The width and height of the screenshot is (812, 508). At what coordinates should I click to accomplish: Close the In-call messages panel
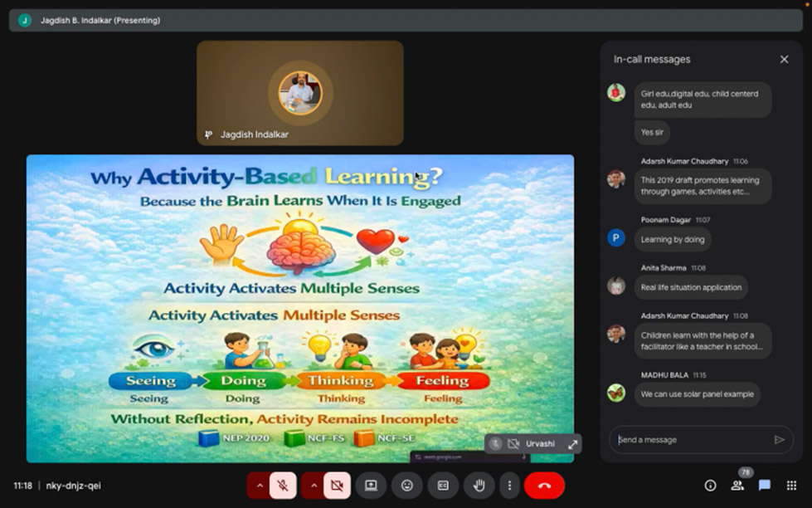[784, 60]
